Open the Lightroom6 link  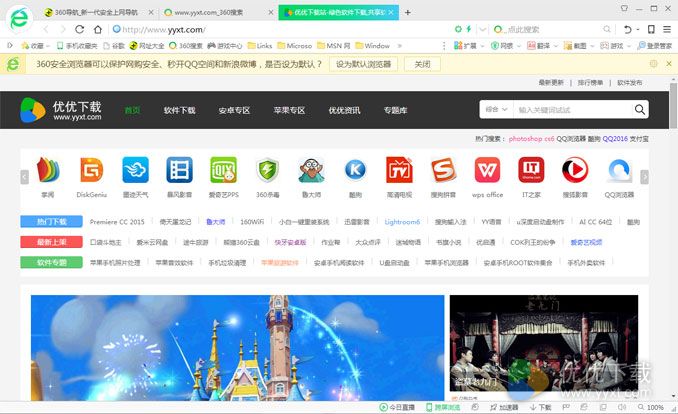[x=402, y=222]
